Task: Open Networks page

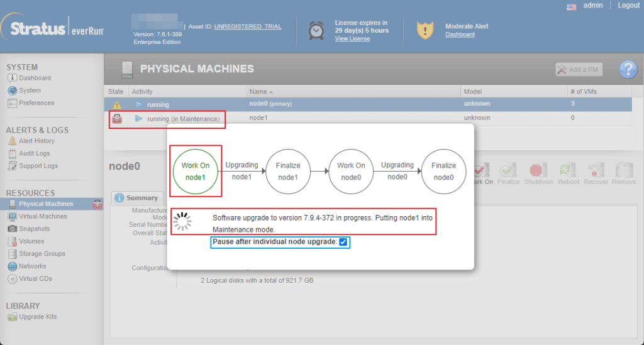Action: point(33,266)
